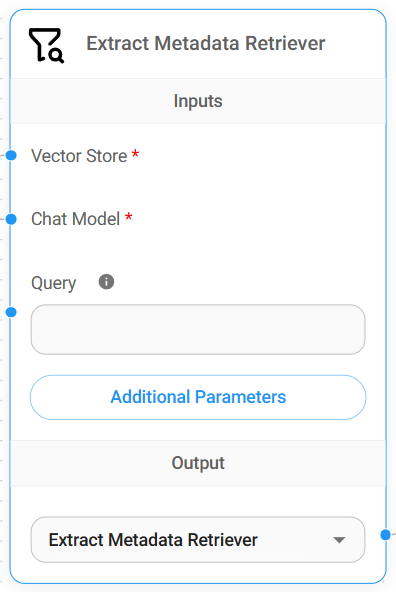
Task: Open Additional Parameters
Action: tap(198, 397)
